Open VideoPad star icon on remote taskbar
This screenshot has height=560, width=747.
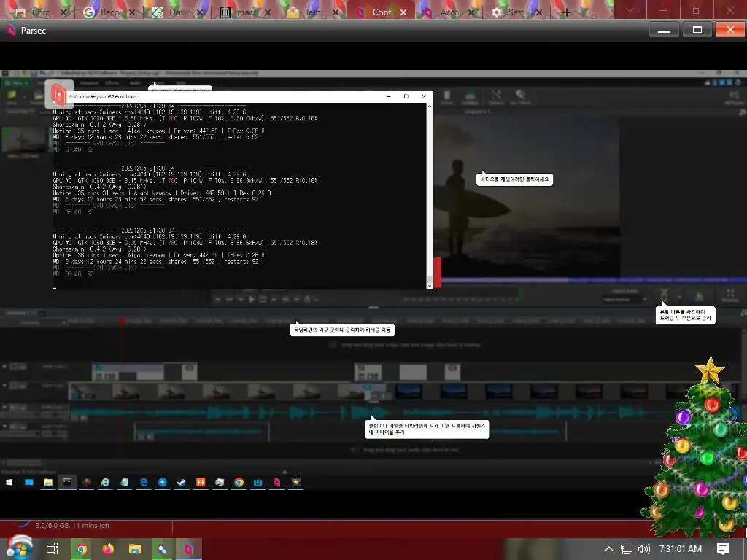pos(296,483)
